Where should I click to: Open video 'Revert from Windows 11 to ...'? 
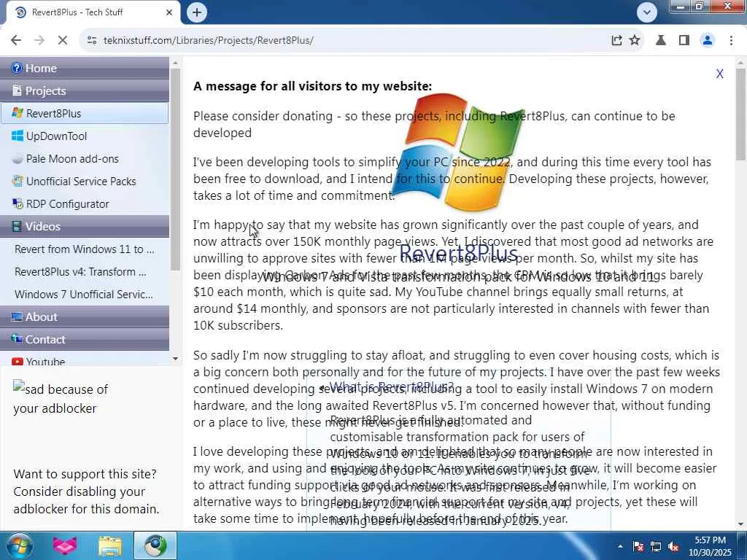click(85, 249)
